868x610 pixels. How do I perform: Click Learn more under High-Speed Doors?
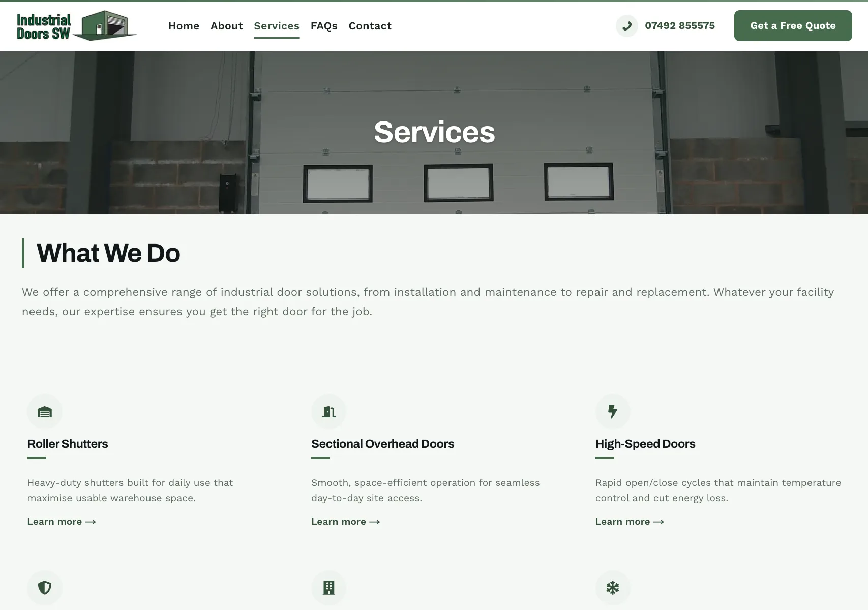(x=630, y=522)
